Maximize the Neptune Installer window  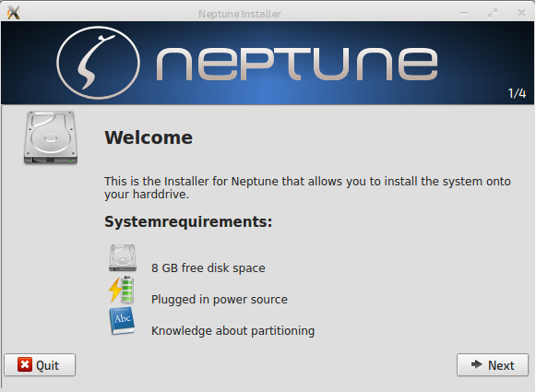click(493, 13)
